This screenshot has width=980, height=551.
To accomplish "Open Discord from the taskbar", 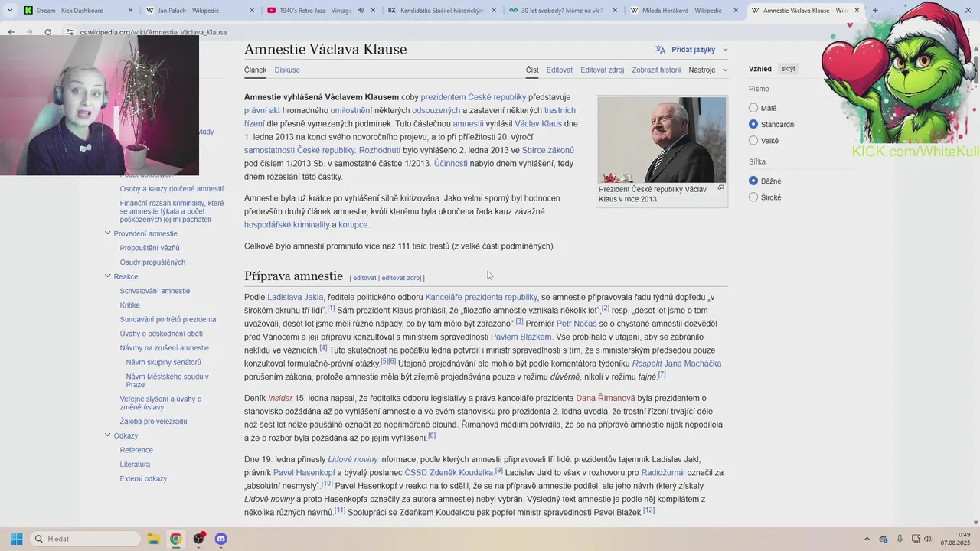I will point(221,539).
